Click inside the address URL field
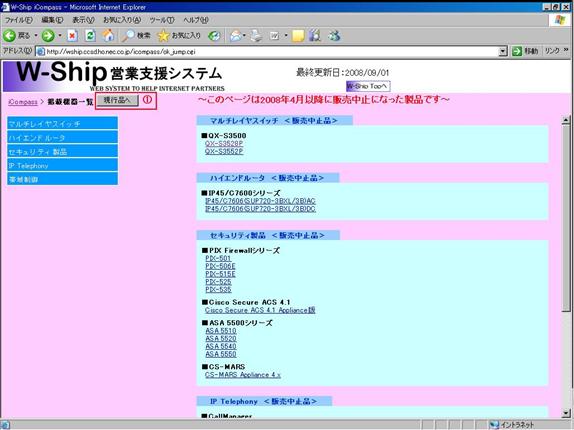This screenshot has height=430, width=574. (271, 52)
